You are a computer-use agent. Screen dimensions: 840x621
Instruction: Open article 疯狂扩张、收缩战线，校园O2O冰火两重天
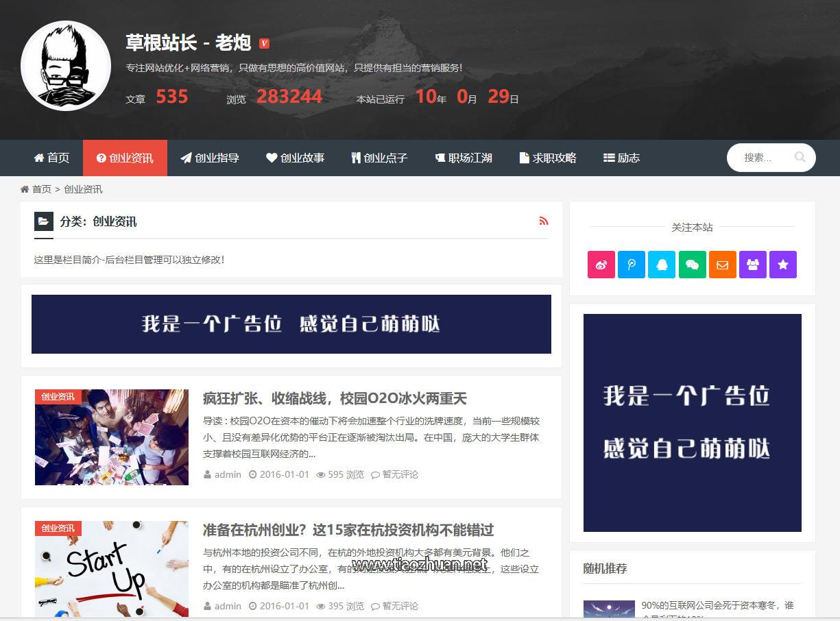(x=335, y=398)
